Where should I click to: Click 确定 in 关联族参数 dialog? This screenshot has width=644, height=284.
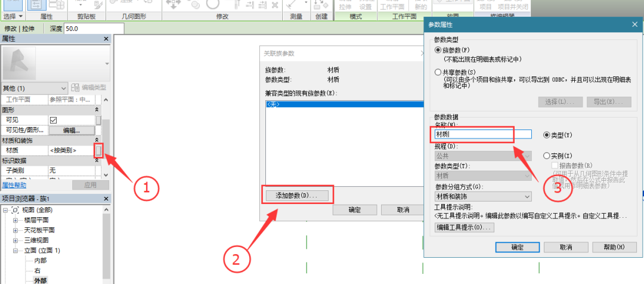pyautogui.click(x=354, y=210)
